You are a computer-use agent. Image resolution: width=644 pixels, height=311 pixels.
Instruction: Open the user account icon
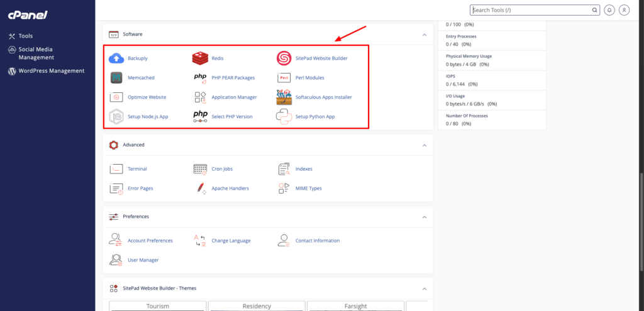coord(625,10)
